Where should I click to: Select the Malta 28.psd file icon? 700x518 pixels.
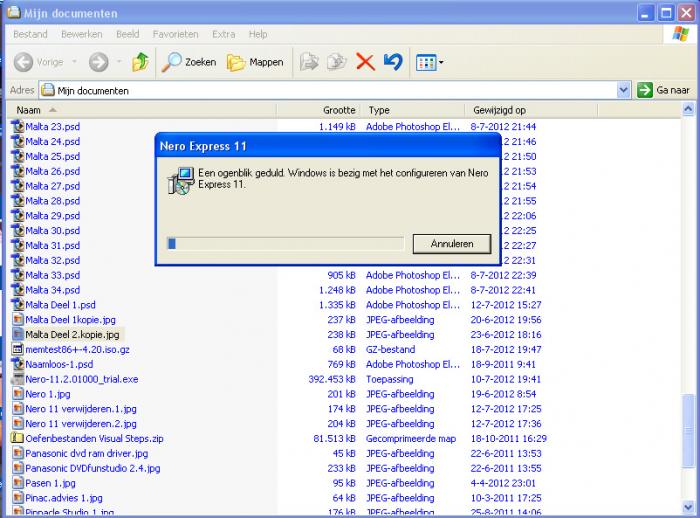coord(18,201)
